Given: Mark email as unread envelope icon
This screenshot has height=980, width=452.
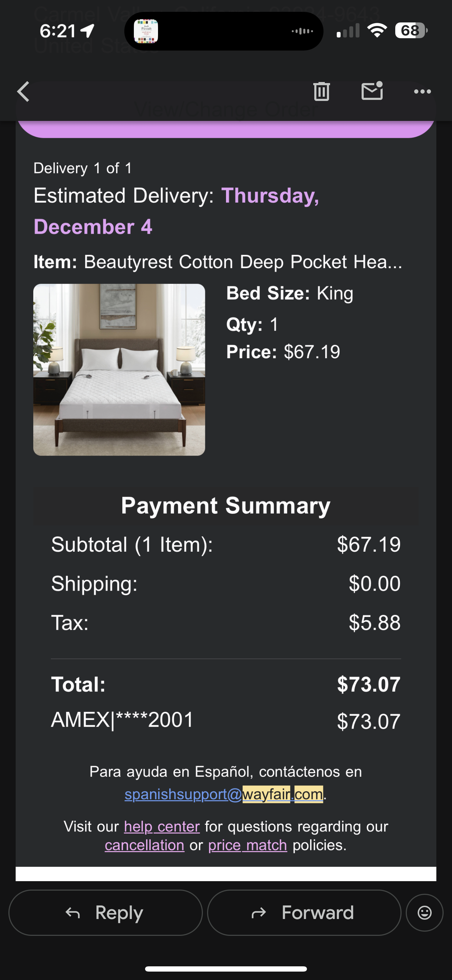Looking at the screenshot, I should 372,91.
